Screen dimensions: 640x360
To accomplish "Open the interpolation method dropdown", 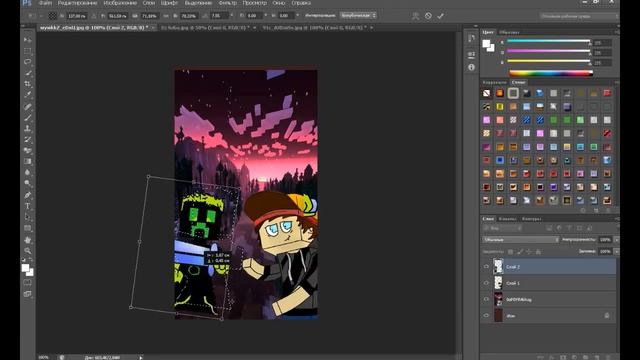I will click(358, 16).
